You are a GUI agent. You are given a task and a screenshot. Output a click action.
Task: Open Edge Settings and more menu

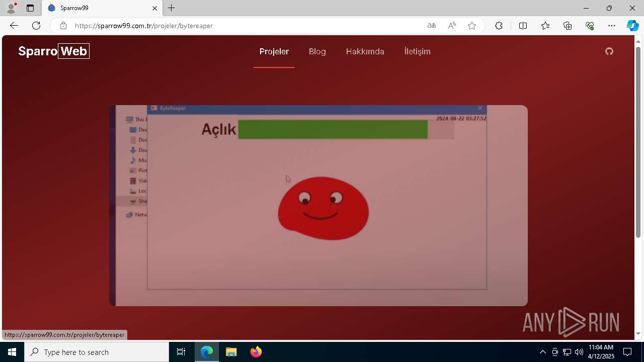[x=612, y=26]
